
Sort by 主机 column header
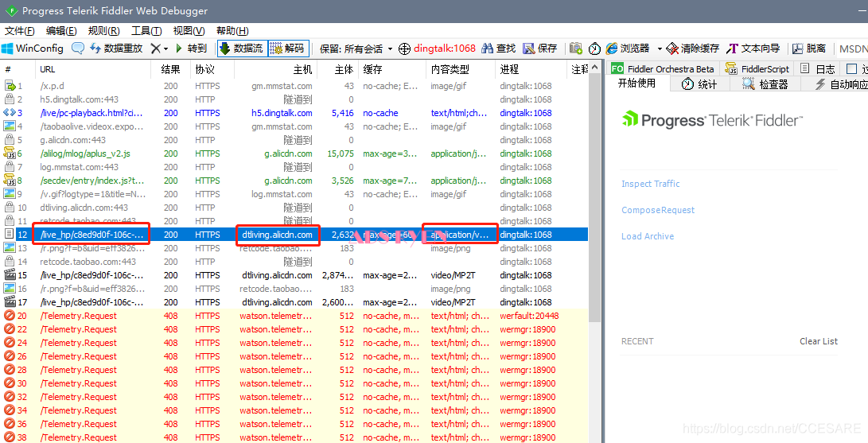click(274, 70)
